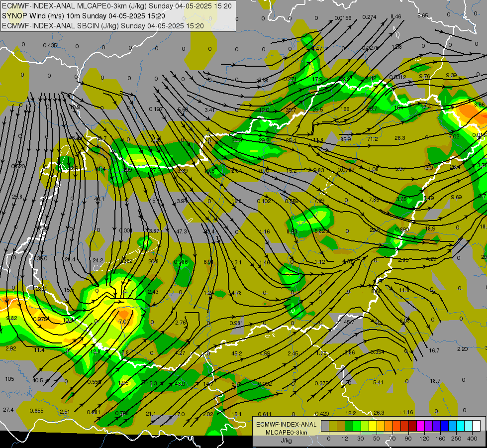Click legend scale label 70
Screen dimensions: 487x448
[x=392, y=439]
